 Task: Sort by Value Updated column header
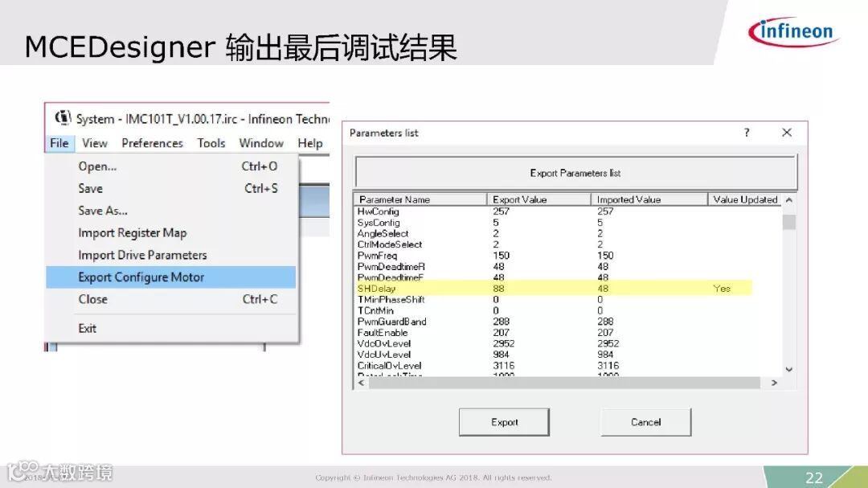tap(744, 199)
